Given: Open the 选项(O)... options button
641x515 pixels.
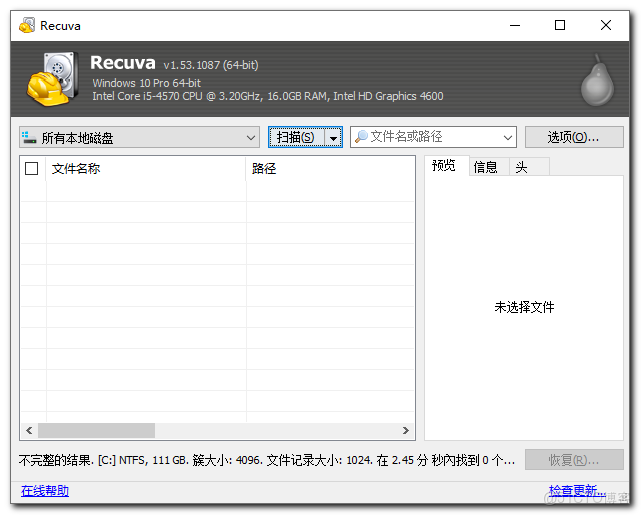Looking at the screenshot, I should [574, 137].
